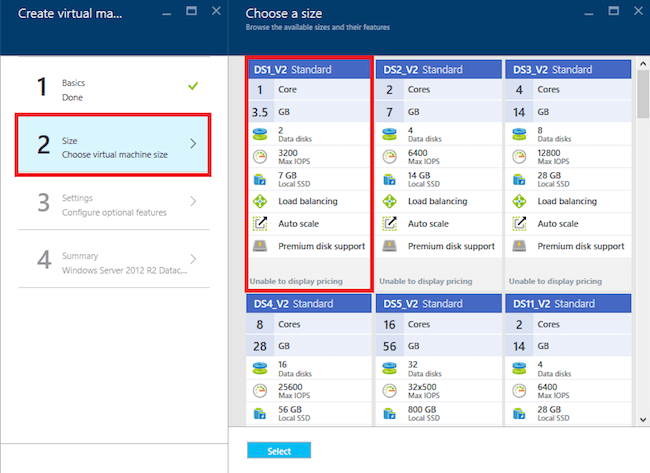Click the Local SSD icon in DS1_V2 card
Viewport: 650px width, 473px height.
[x=260, y=179]
